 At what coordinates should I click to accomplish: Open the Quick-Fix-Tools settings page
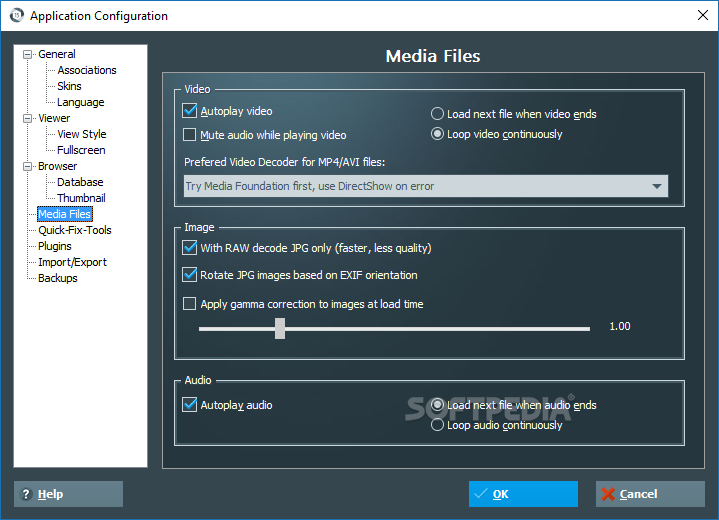point(75,230)
